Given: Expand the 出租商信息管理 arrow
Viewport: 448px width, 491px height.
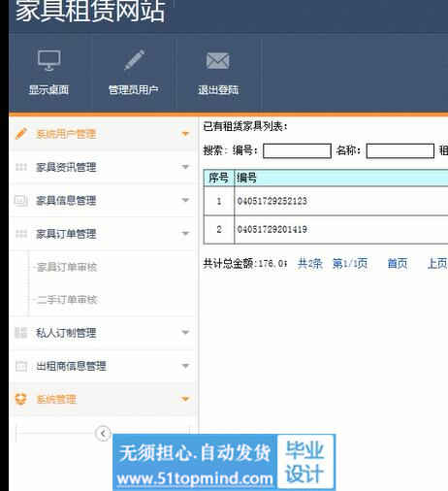Looking at the screenshot, I should tap(185, 366).
